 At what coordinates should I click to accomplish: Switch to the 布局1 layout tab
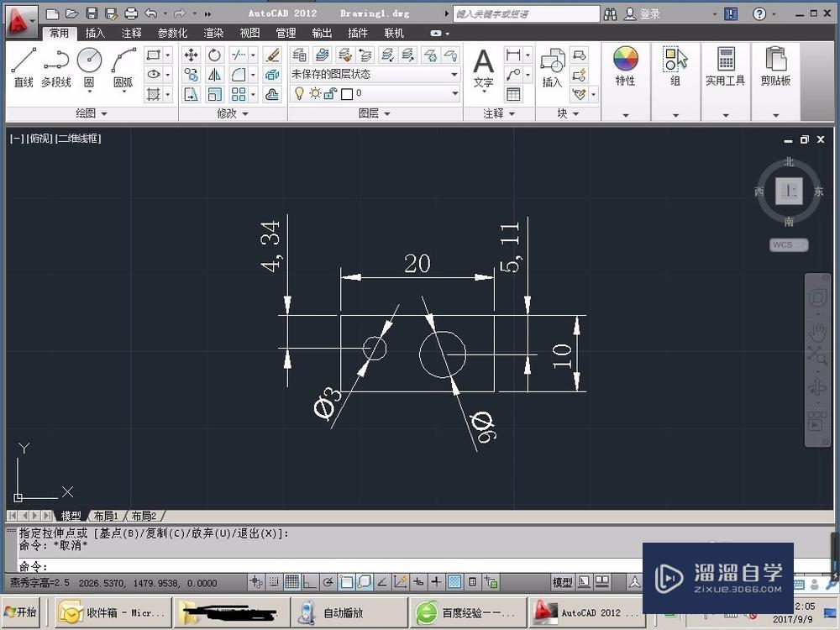tap(106, 516)
